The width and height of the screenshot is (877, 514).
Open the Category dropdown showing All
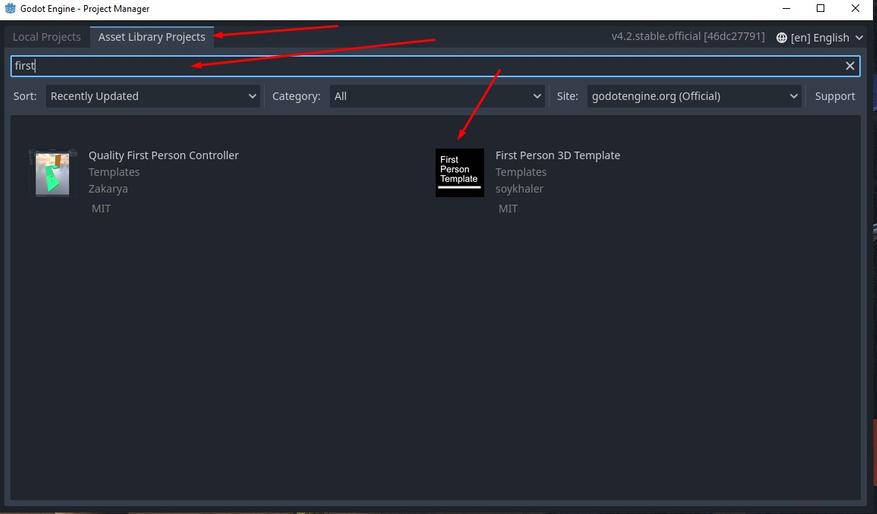tap(437, 96)
